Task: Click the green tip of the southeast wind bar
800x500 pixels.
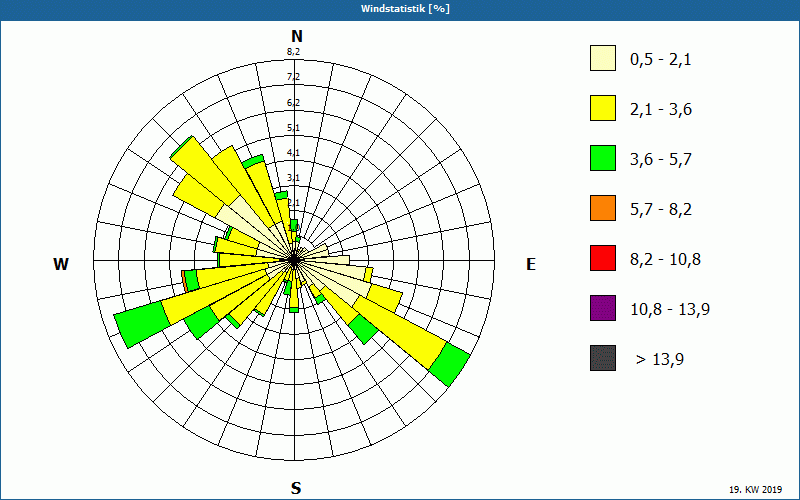Action: pos(449,364)
